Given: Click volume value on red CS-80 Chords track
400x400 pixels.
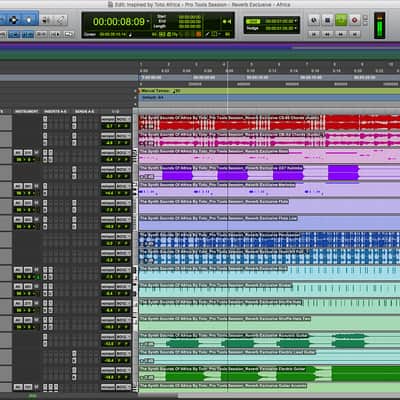Looking at the screenshot, I should pyautogui.click(x=109, y=126).
